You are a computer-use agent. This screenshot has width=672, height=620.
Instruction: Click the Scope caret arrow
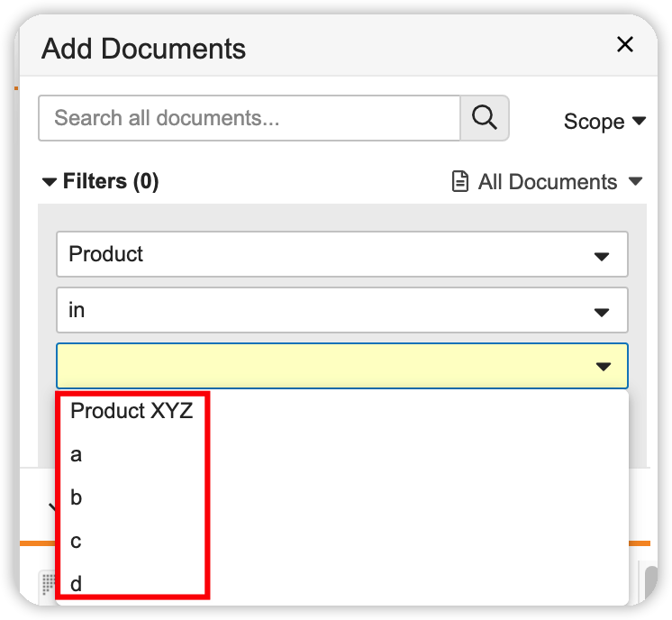pos(639,121)
